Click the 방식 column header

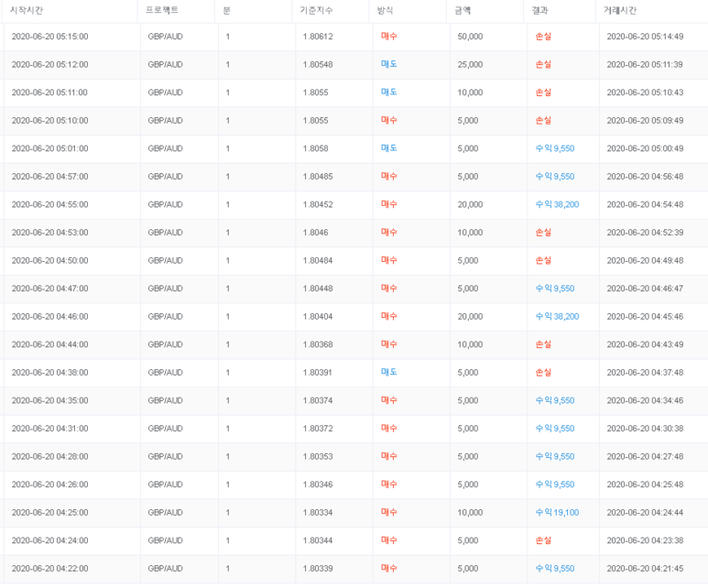385,10
